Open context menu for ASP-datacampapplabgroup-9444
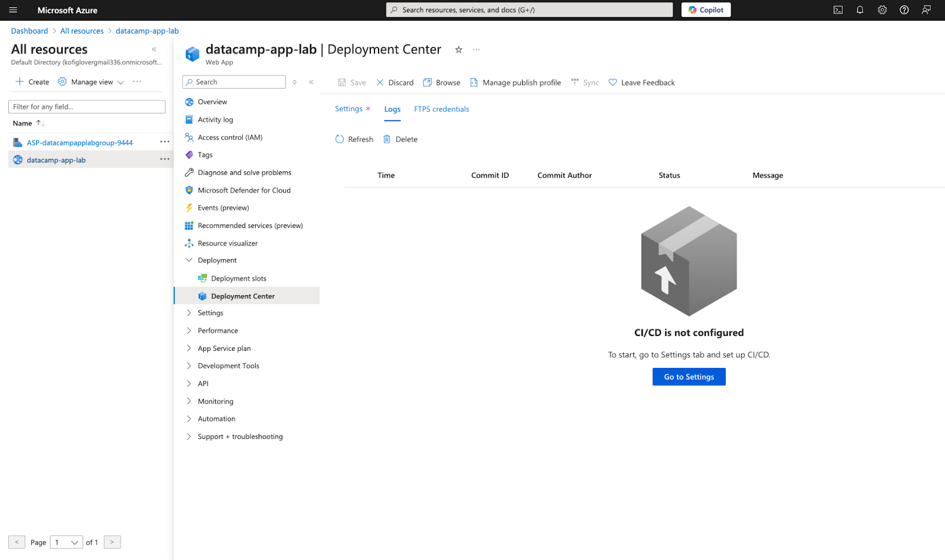 point(165,142)
